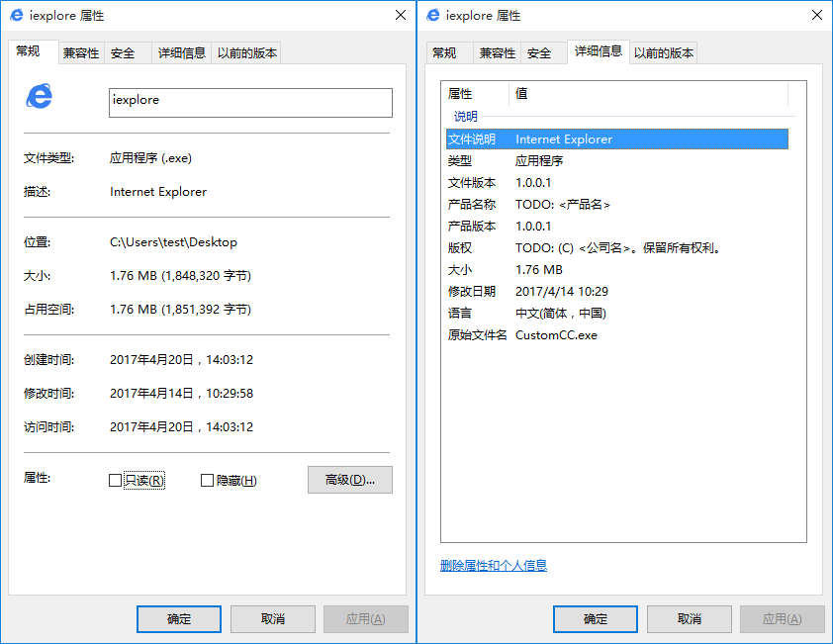Switch to 兼容性 tab in left window
The width and height of the screenshot is (833, 644).
coord(81,53)
